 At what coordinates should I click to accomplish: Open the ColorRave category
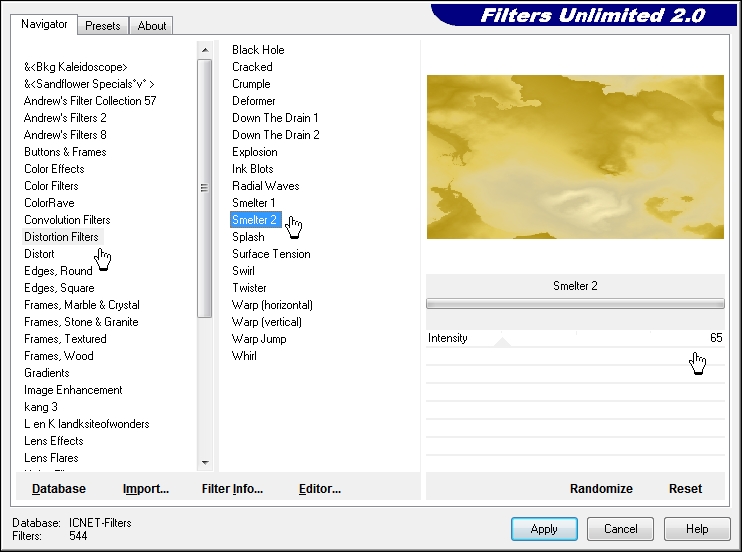point(49,203)
